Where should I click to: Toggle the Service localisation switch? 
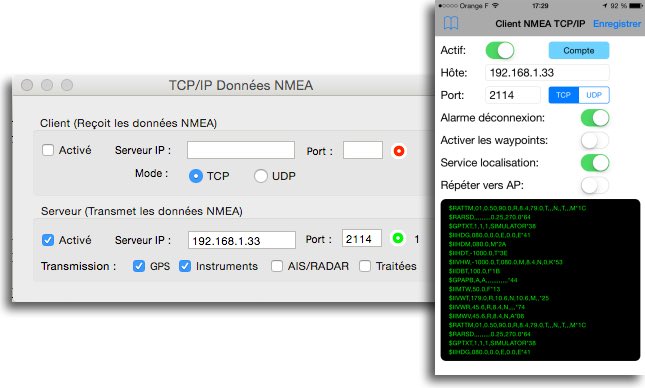pyautogui.click(x=595, y=163)
